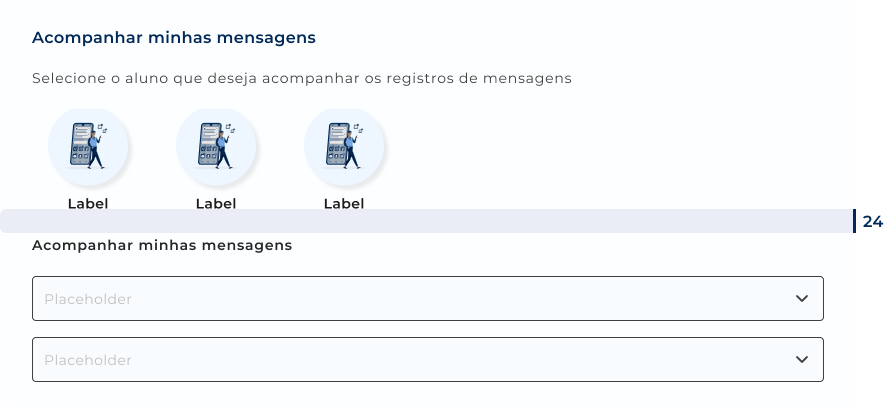Choose the Label under the leftmost avatar
The height and width of the screenshot is (406, 884).
[88, 203]
